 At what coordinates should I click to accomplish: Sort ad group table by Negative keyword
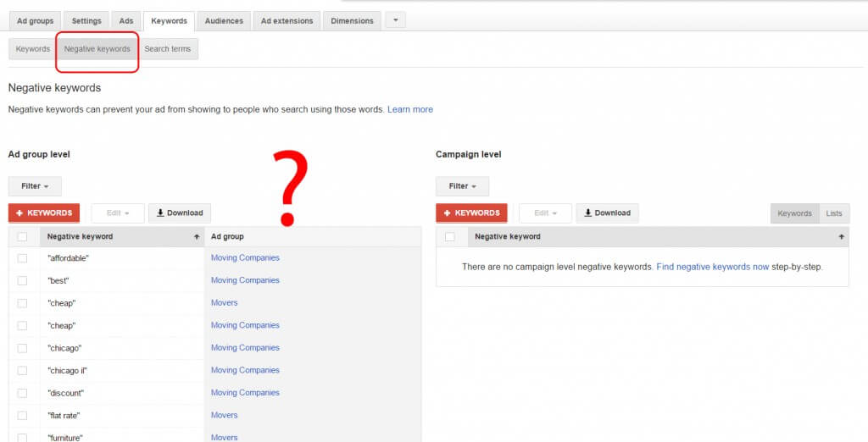click(x=122, y=237)
